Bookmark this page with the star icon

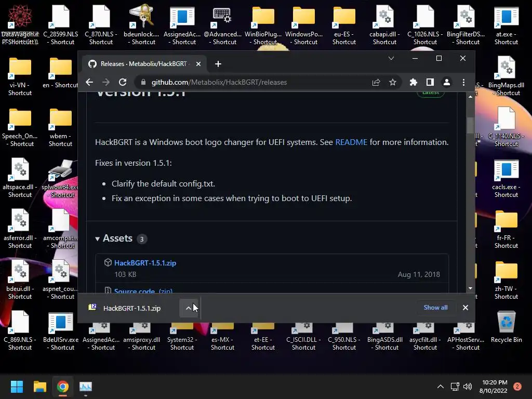pyautogui.click(x=393, y=82)
